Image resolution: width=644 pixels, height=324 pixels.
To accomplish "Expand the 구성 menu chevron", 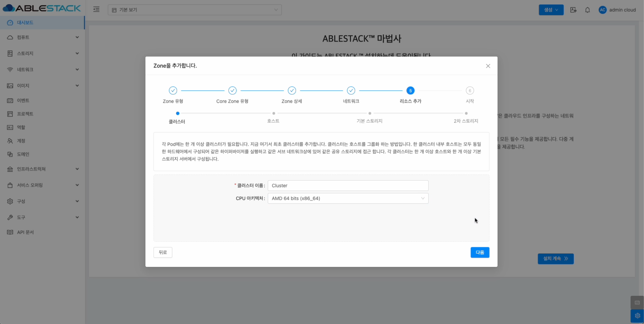I will tap(77, 201).
